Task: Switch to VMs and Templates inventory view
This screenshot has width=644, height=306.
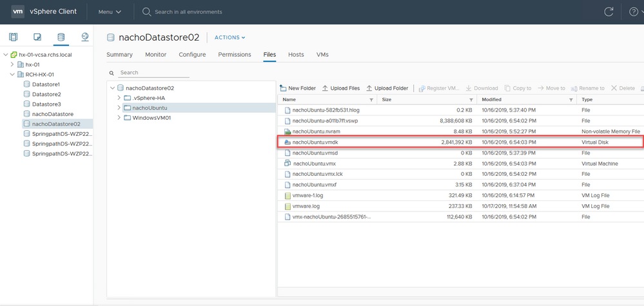Action: pos(37,37)
